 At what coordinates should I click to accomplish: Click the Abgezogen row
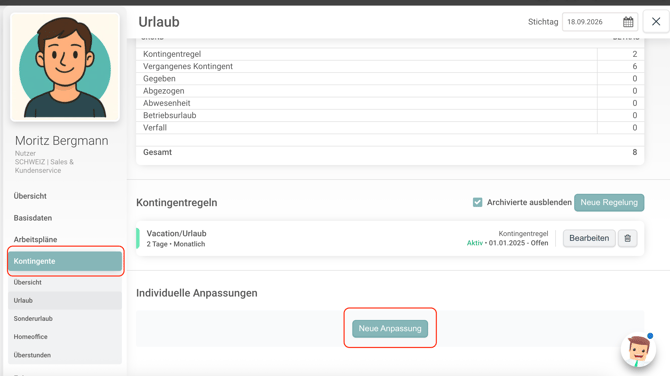click(390, 91)
